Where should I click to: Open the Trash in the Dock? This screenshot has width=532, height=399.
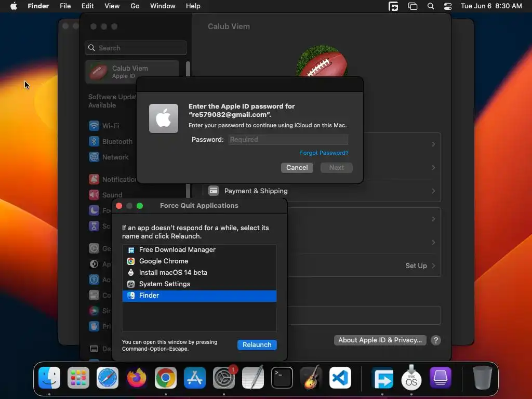click(483, 378)
